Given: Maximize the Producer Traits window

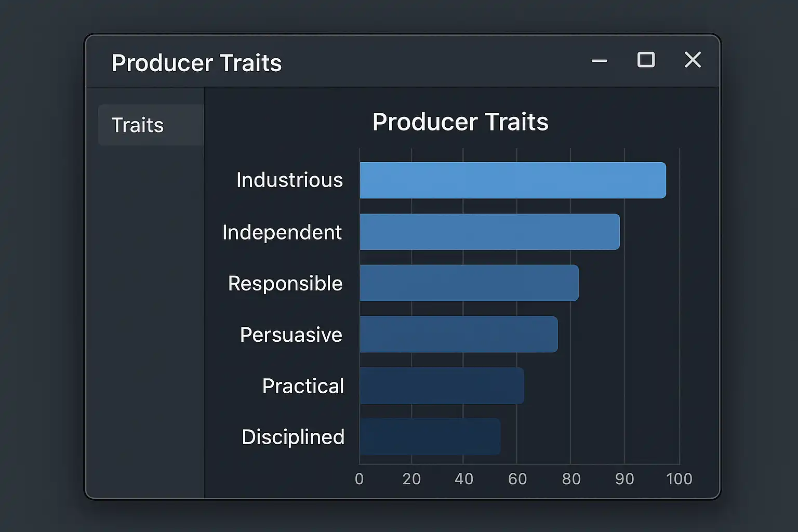Looking at the screenshot, I should pyautogui.click(x=646, y=60).
